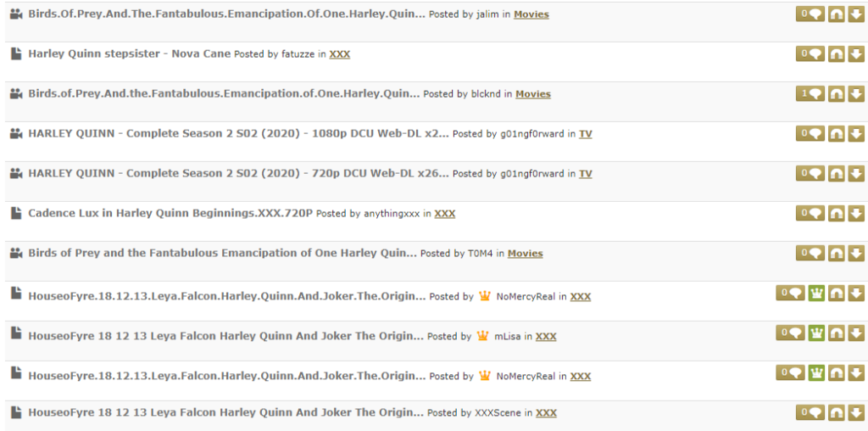Open the single comment on blcknd's torrent
Screen dimensions: 868x431
coord(810,94)
